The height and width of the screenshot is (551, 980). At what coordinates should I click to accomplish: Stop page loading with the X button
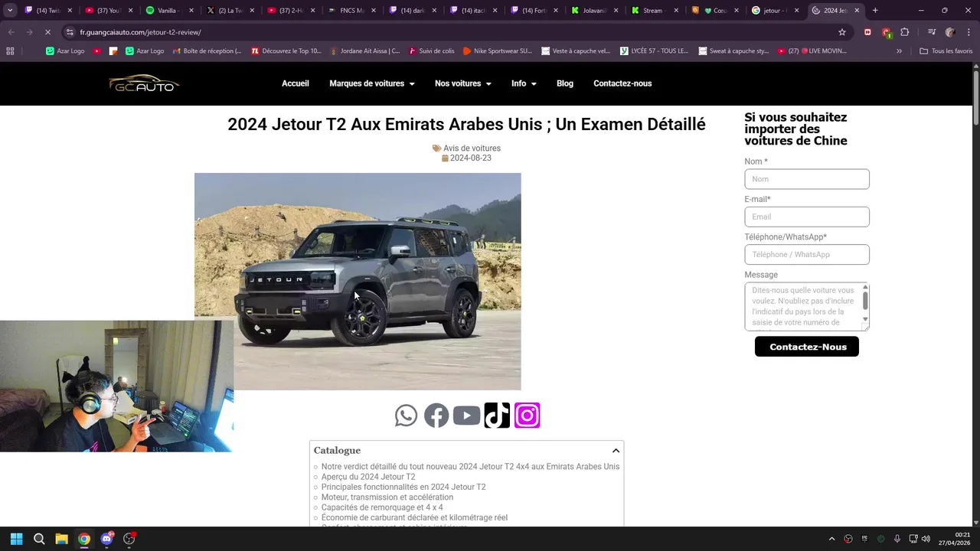47,32
